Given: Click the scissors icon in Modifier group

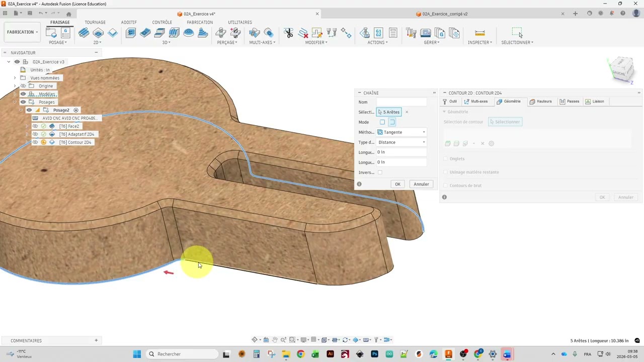Looking at the screenshot, I should click(x=288, y=33).
